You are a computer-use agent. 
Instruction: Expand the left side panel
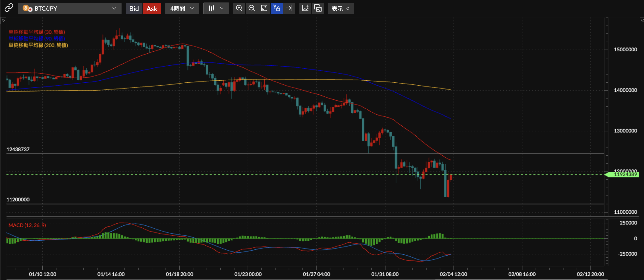[x=3, y=20]
